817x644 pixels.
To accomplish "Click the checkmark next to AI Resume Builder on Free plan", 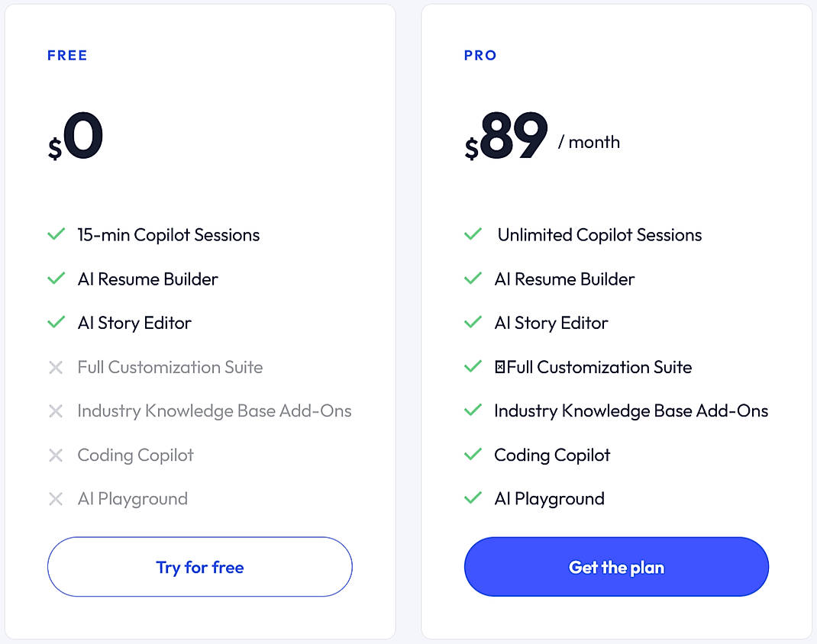I will 56,279.
